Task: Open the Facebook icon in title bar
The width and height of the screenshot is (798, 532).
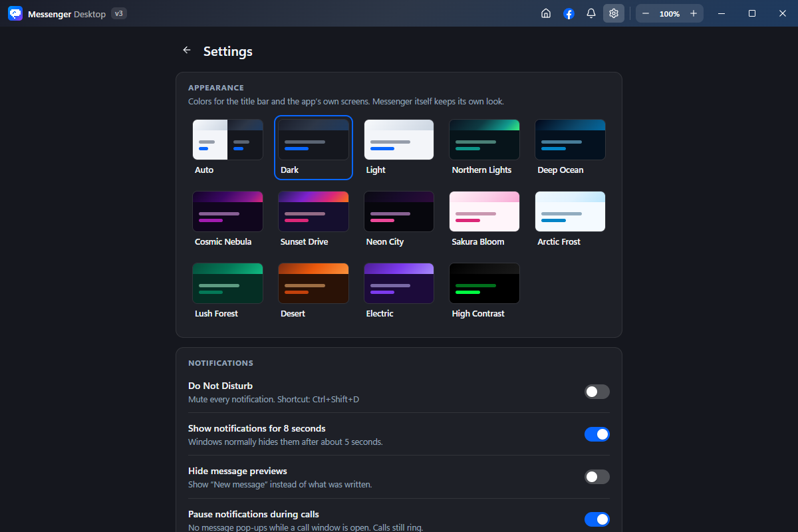Action: pyautogui.click(x=569, y=13)
